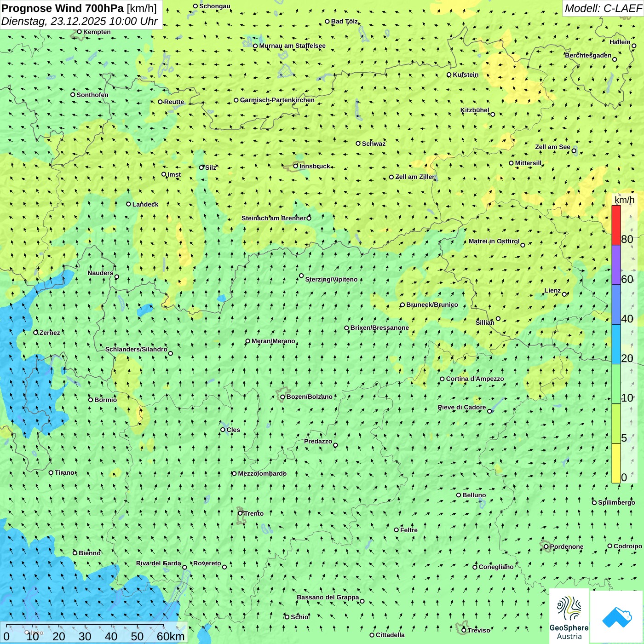The width and height of the screenshot is (644, 644).
Task: Click the red 80 km/h legend color
Action: [616, 225]
